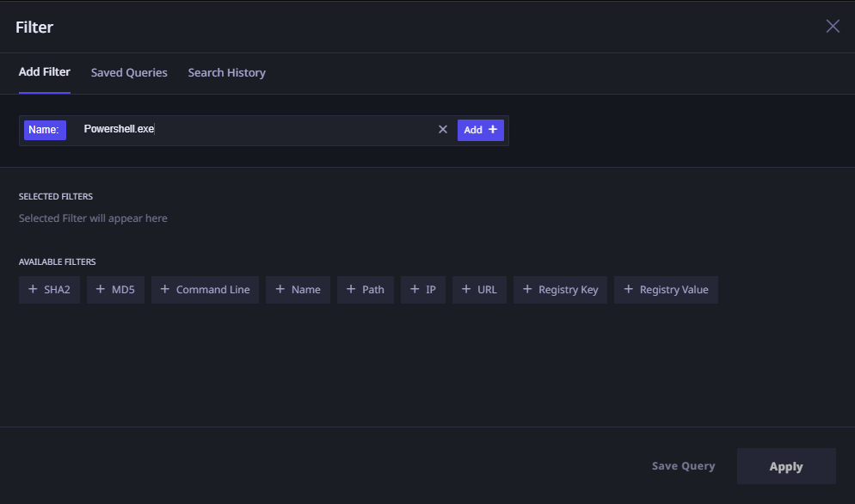
Task: Clear the Powershell.exe text with the X icon
Action: [443, 130]
